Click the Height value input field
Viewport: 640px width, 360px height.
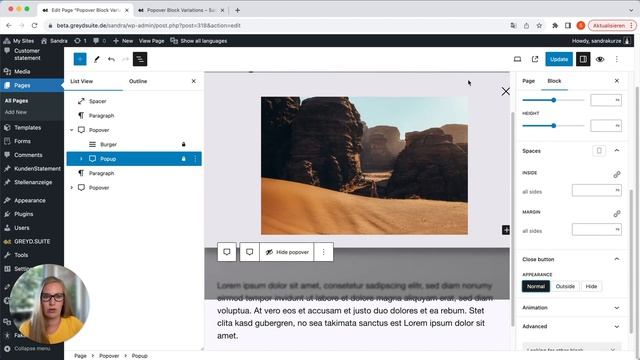pos(606,126)
